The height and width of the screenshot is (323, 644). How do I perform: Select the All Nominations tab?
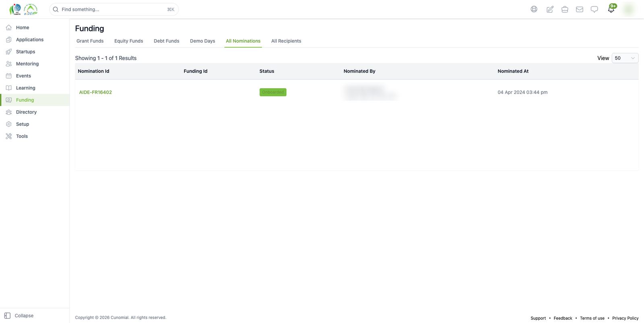click(x=243, y=41)
